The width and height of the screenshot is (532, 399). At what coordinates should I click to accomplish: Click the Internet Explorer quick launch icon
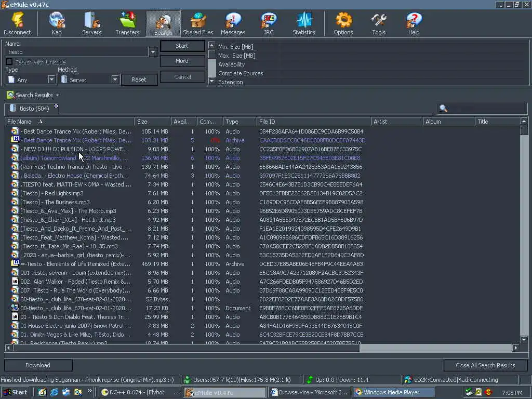click(x=54, y=392)
